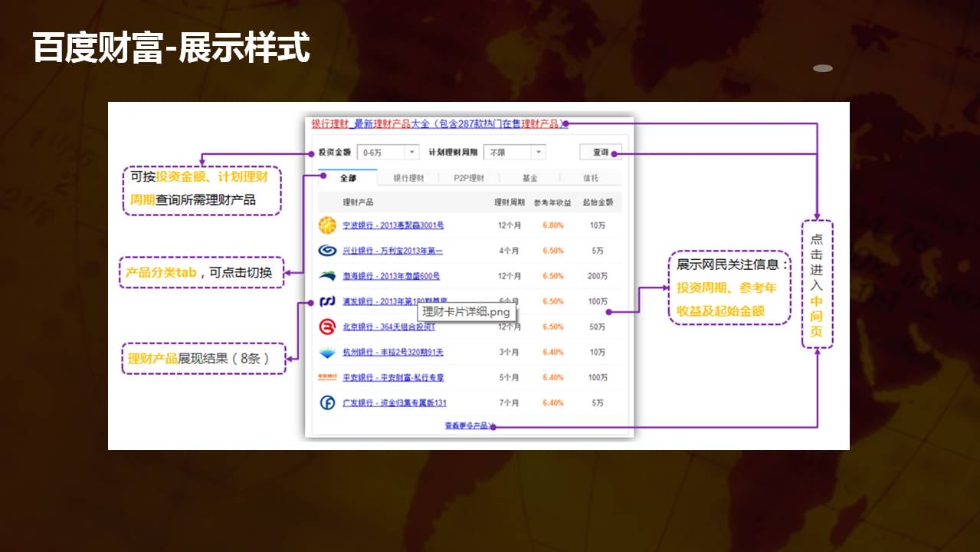
Task: Open the 投资金额 dropdown showing 0-6万
Action: click(388, 153)
